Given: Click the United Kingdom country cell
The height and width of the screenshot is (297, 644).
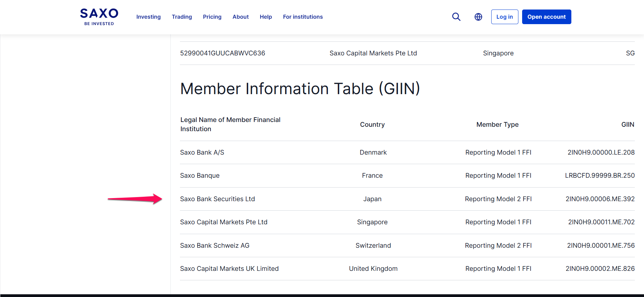Looking at the screenshot, I should (x=373, y=268).
